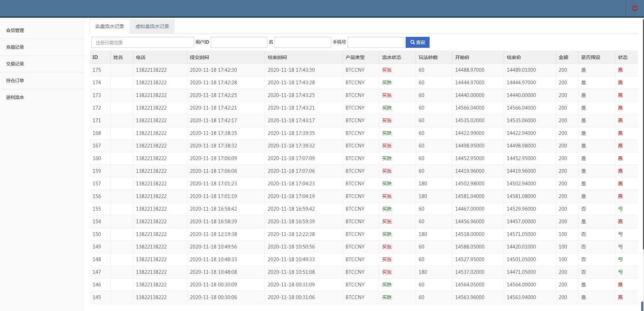Click 亏 result in row 155

[620, 209]
